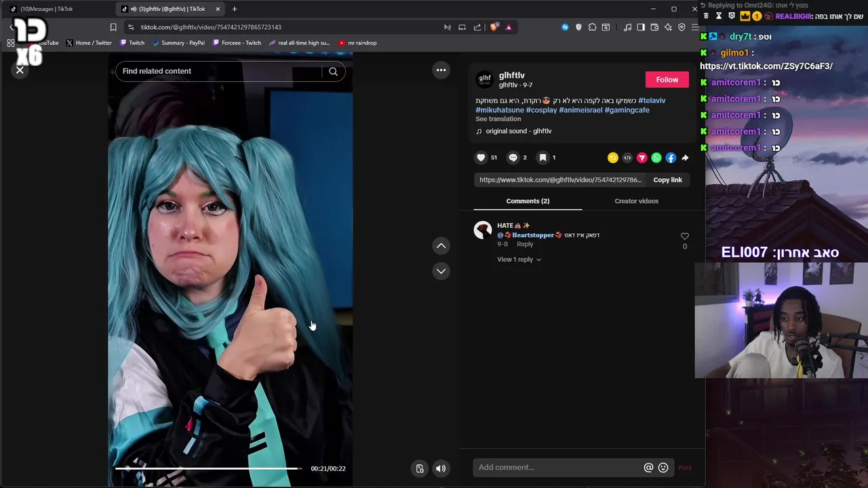Open real all-time high bookmark
Screen dimensions: 868x488
coord(299,43)
